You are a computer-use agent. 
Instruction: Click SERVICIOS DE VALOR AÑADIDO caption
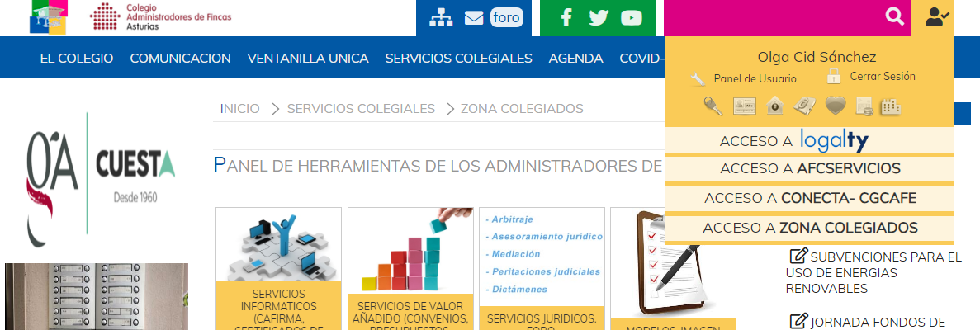[x=410, y=313]
